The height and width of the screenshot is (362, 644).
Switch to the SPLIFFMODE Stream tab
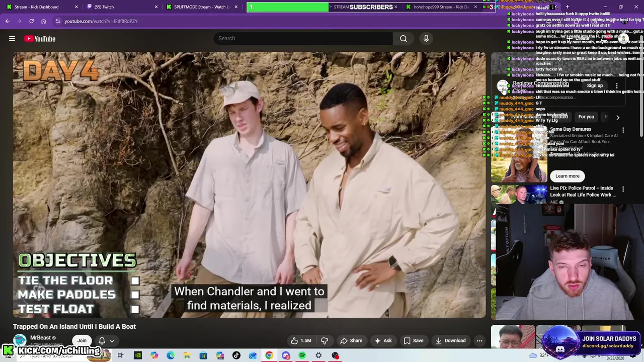point(201,7)
